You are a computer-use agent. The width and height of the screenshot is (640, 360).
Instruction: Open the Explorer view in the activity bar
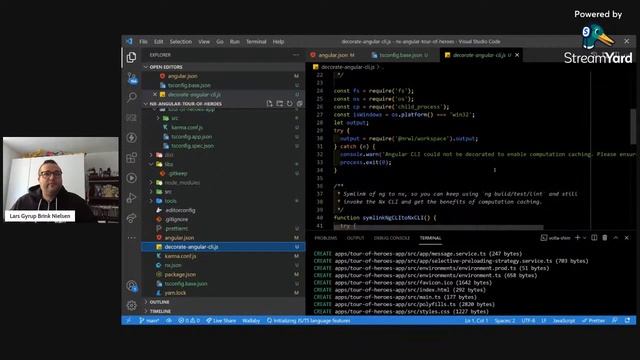coord(131,58)
